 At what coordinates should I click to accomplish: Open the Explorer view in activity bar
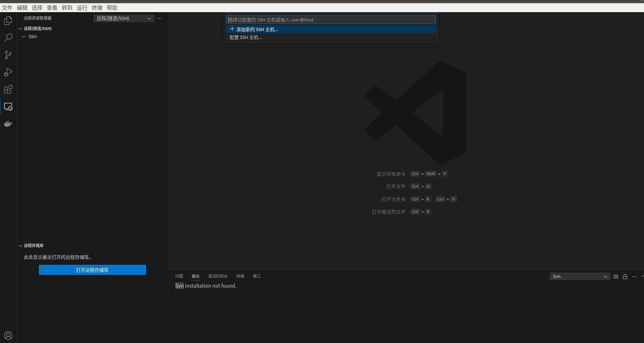point(8,21)
